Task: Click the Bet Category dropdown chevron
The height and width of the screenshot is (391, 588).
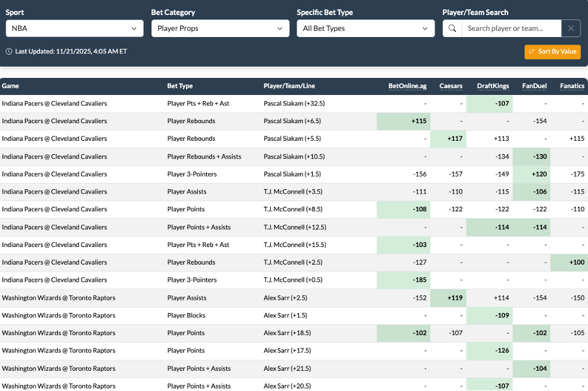Action: 281,28
